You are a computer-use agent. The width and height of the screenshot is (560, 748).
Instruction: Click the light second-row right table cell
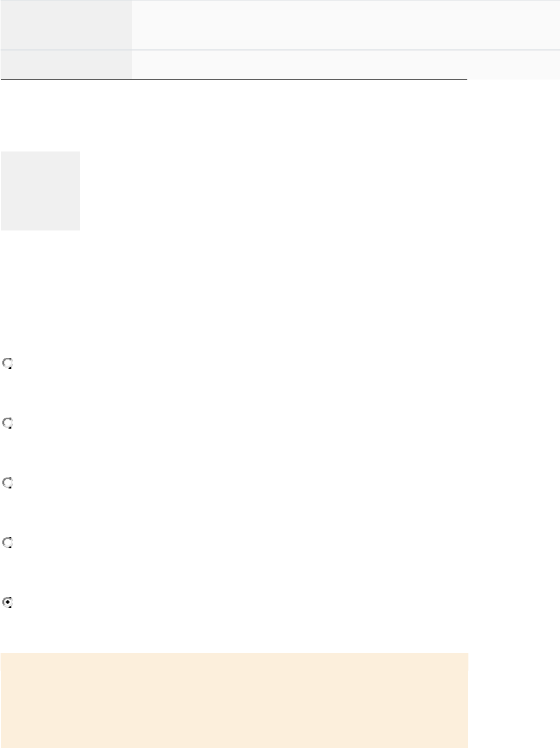(346, 65)
